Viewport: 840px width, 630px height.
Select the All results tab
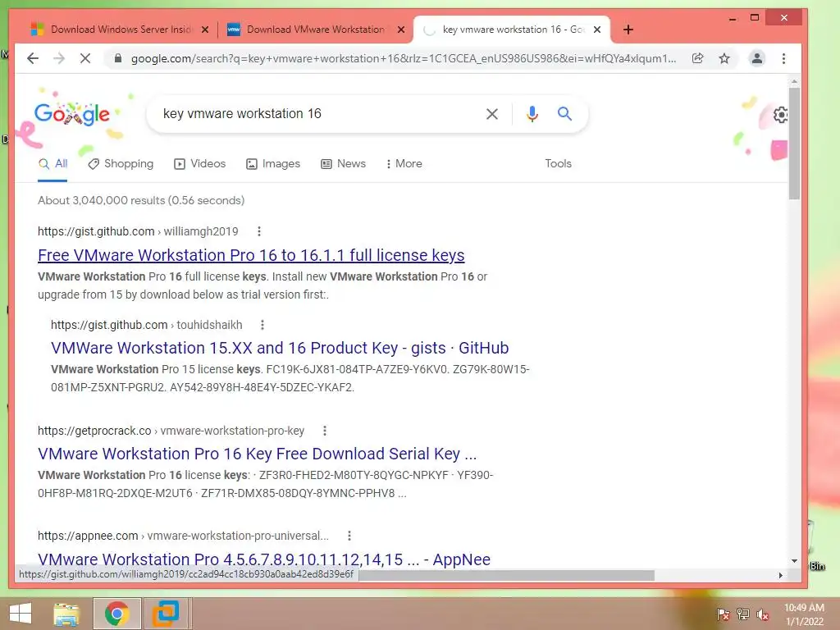(x=52, y=164)
